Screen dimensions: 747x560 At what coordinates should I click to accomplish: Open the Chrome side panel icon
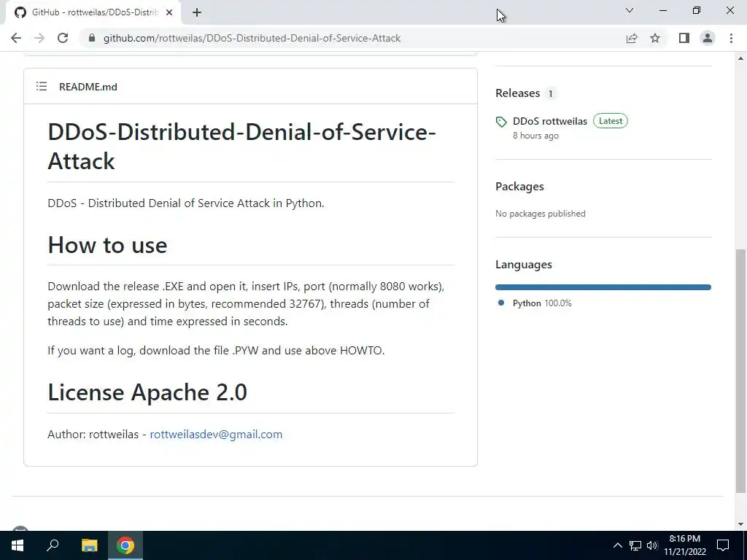click(x=684, y=38)
